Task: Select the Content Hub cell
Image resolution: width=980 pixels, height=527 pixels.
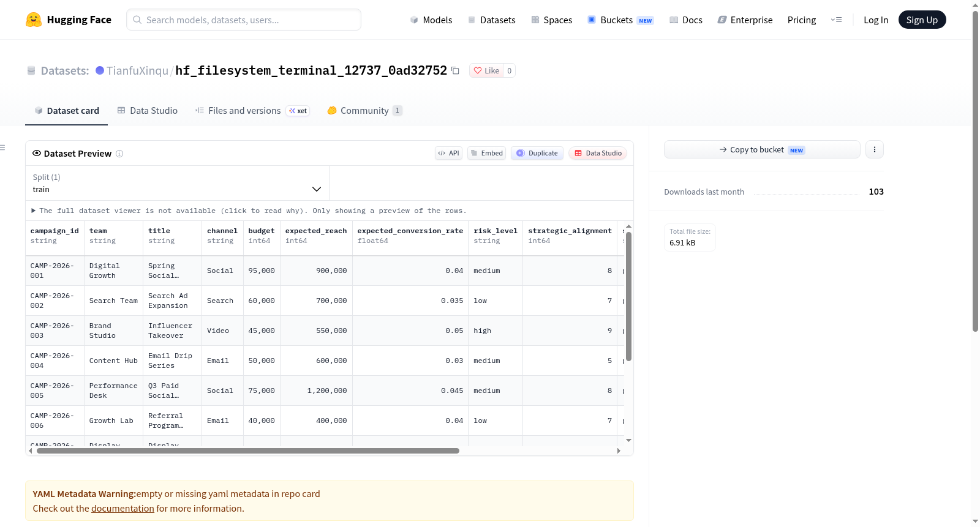Action: tap(113, 361)
